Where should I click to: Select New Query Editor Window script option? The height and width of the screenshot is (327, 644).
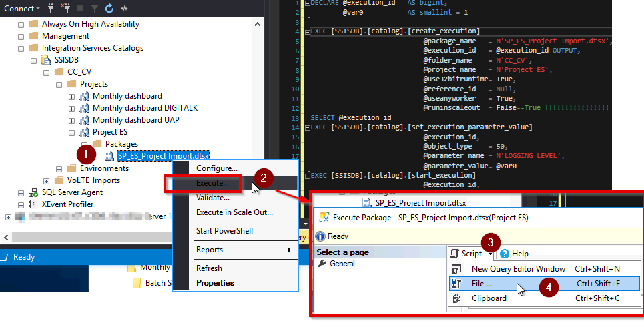pos(544,269)
